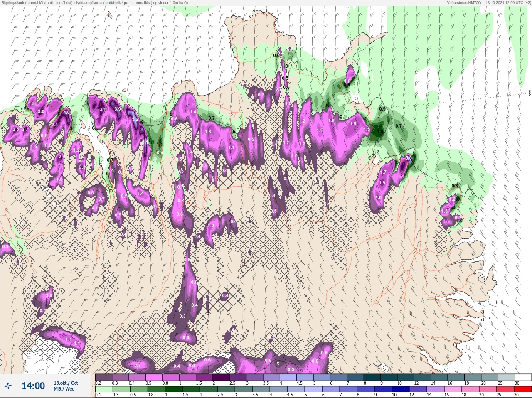Click the '13.okt./ Oct' date label
The width and height of the screenshot is (532, 398).
(66, 383)
